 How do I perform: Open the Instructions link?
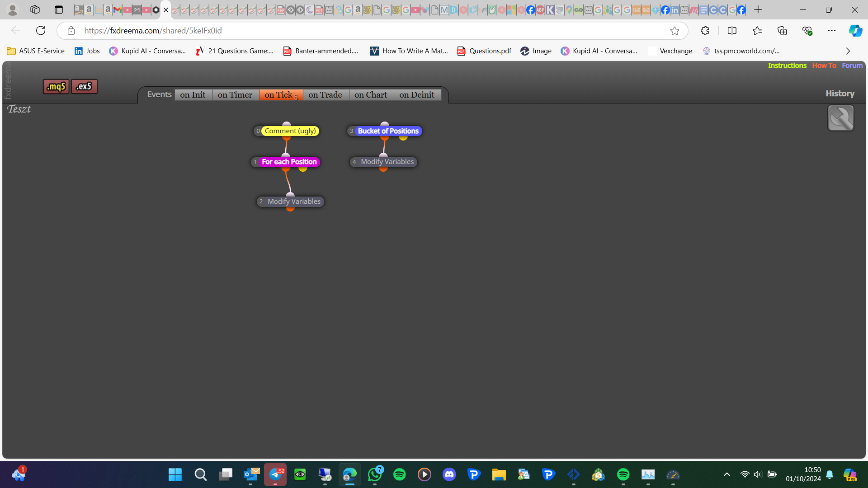point(787,66)
